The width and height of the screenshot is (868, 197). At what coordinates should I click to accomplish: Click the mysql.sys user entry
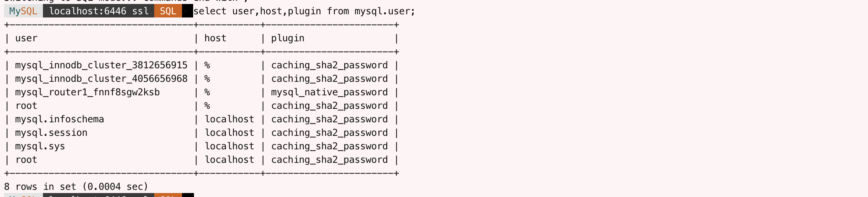pos(40,147)
